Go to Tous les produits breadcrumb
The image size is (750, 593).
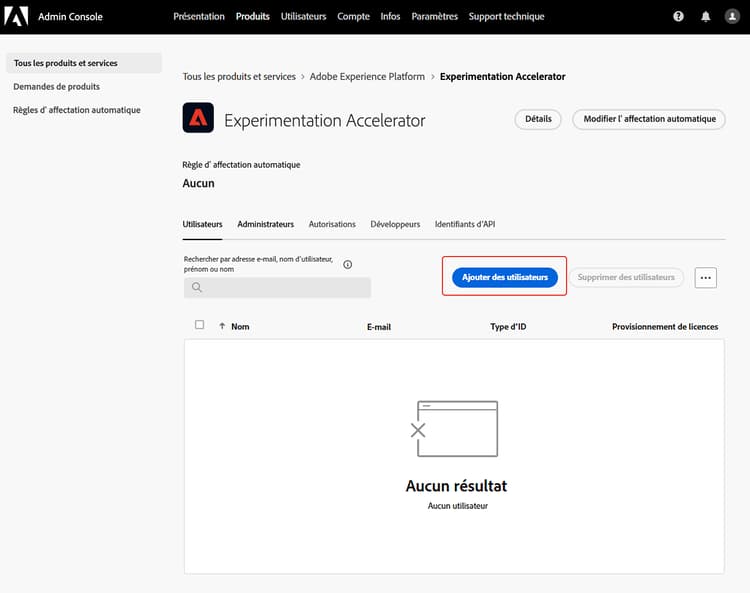click(x=239, y=77)
